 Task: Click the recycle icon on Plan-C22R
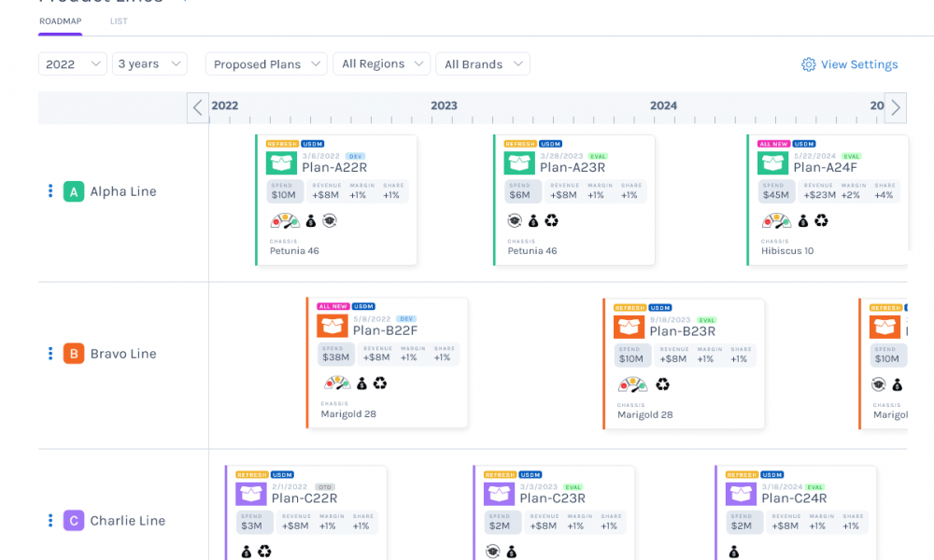coord(264,552)
